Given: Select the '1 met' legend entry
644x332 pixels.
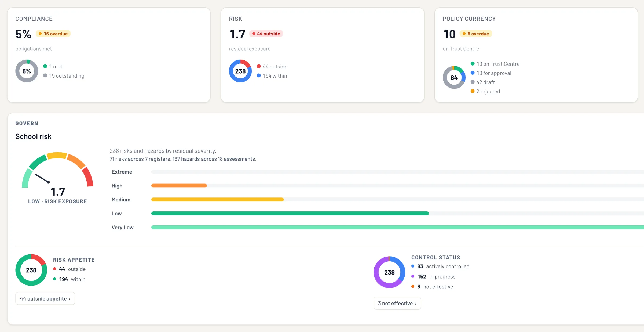Looking at the screenshot, I should (x=53, y=66).
